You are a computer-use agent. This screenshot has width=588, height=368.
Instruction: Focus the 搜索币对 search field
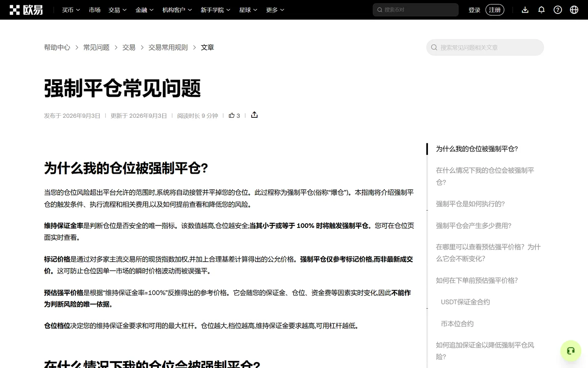(x=415, y=10)
